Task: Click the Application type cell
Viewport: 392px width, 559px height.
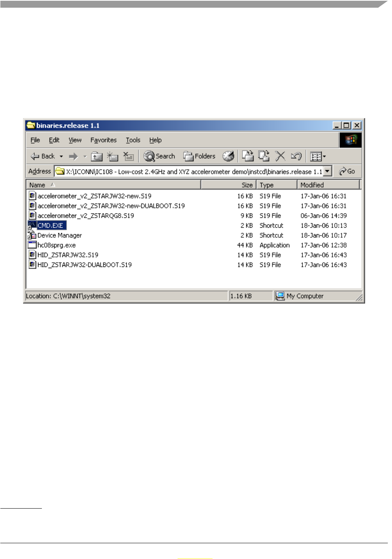Action: [x=274, y=245]
